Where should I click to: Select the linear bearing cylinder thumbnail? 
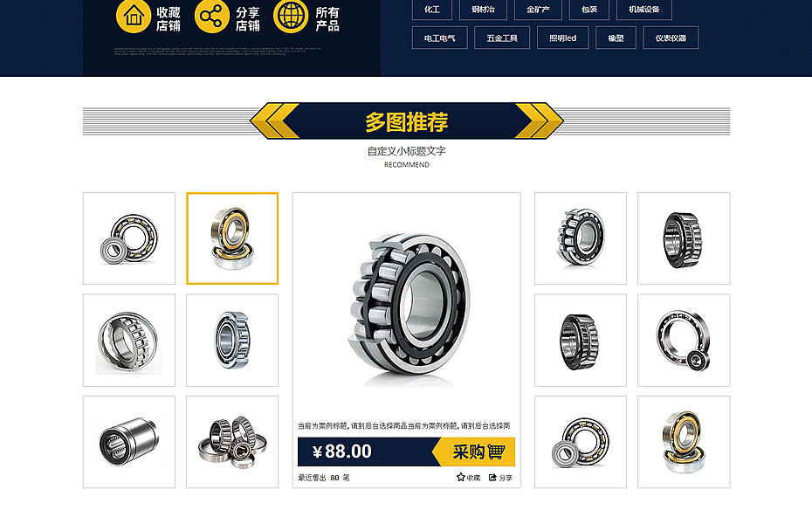tap(129, 442)
